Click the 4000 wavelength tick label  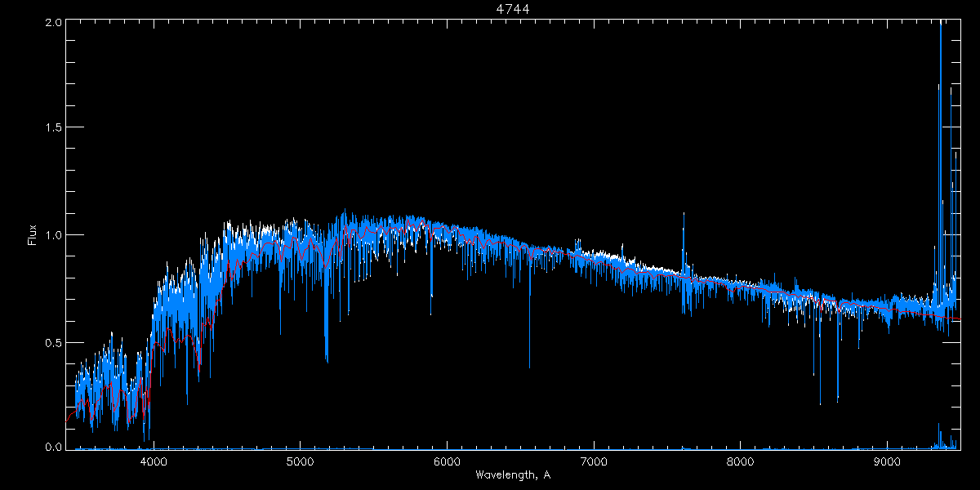[x=154, y=462]
